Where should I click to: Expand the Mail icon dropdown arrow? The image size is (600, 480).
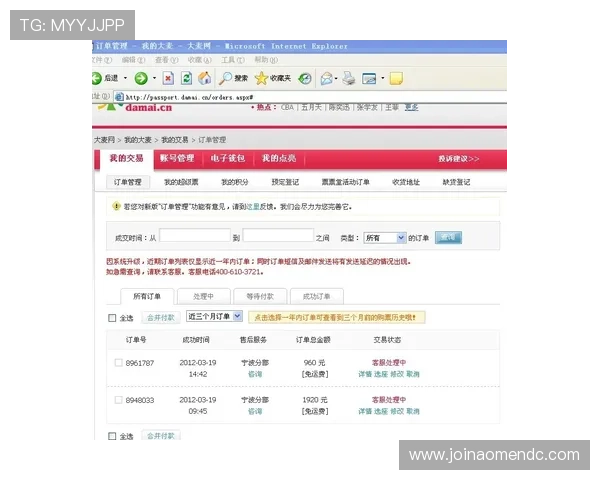click(336, 78)
